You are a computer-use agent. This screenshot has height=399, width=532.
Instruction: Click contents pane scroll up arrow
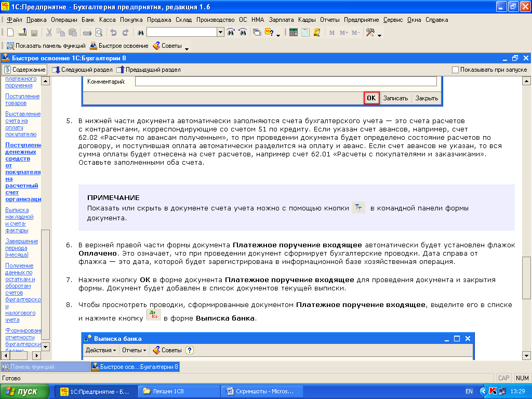pyautogui.click(x=46, y=81)
